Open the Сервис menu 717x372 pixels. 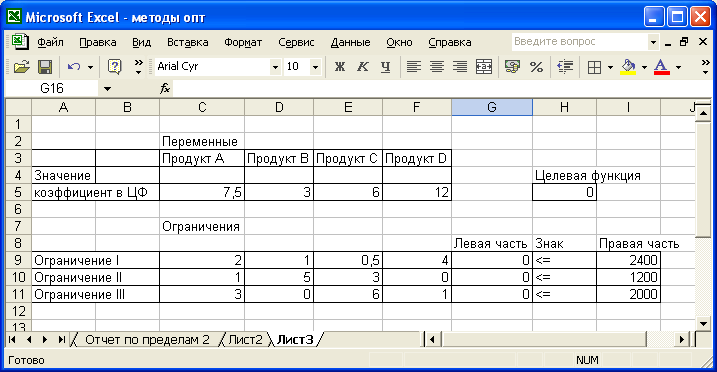tap(296, 43)
